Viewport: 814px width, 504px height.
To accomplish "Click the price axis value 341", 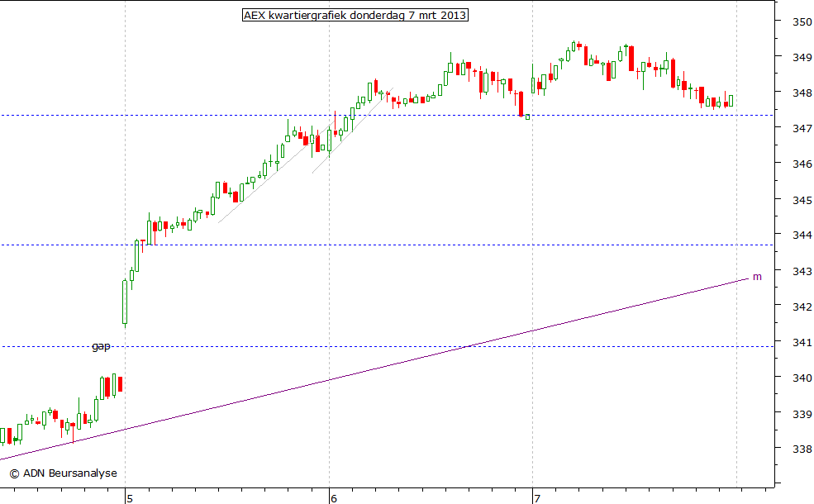I will pyautogui.click(x=802, y=343).
